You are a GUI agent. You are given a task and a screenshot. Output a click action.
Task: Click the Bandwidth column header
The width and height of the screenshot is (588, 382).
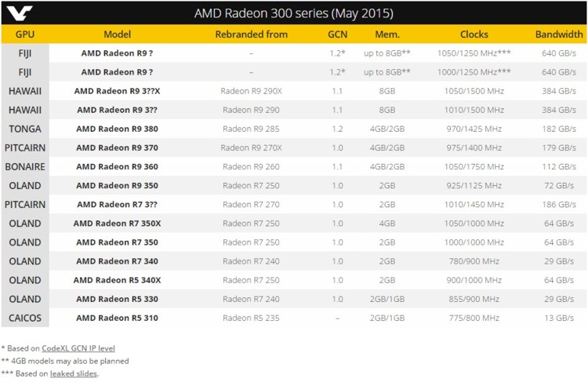(x=559, y=35)
